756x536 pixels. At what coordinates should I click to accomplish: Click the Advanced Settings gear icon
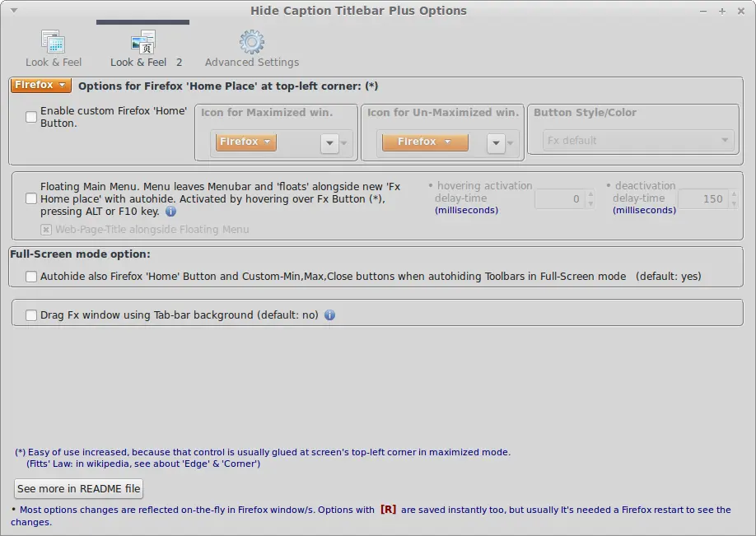(x=252, y=42)
